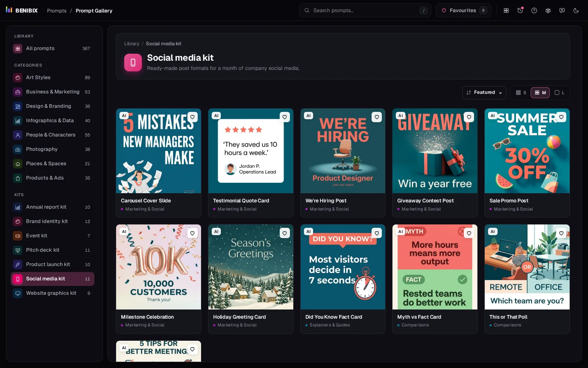Favourite the Holiday Greeting Card

click(x=284, y=233)
